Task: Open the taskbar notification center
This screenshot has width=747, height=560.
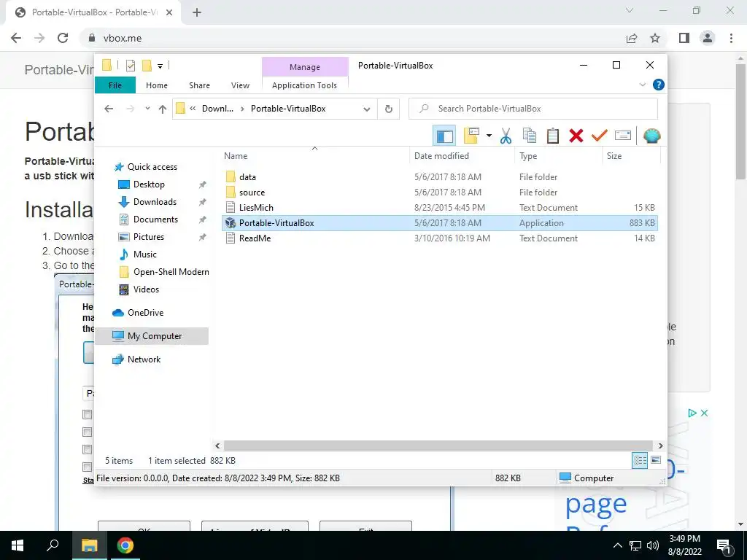Action: [724, 546]
